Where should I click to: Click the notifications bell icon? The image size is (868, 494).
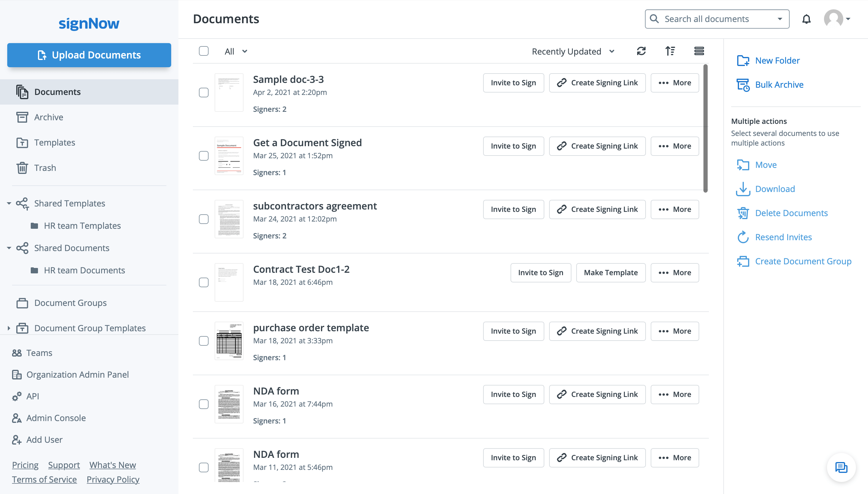click(x=806, y=19)
